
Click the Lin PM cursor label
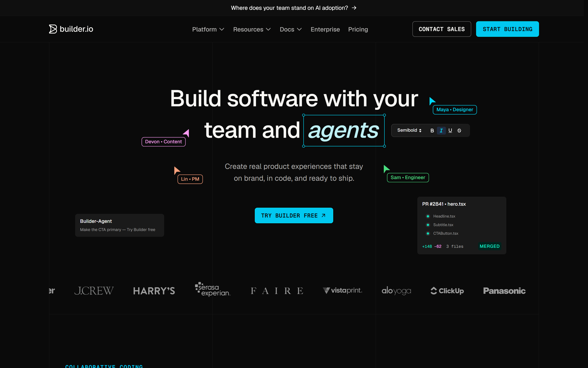pos(190,179)
